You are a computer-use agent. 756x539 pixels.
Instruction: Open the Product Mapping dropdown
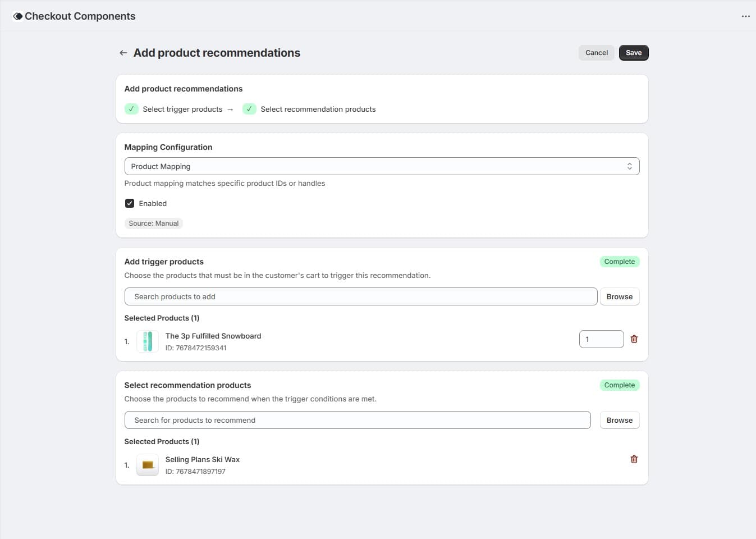point(382,166)
